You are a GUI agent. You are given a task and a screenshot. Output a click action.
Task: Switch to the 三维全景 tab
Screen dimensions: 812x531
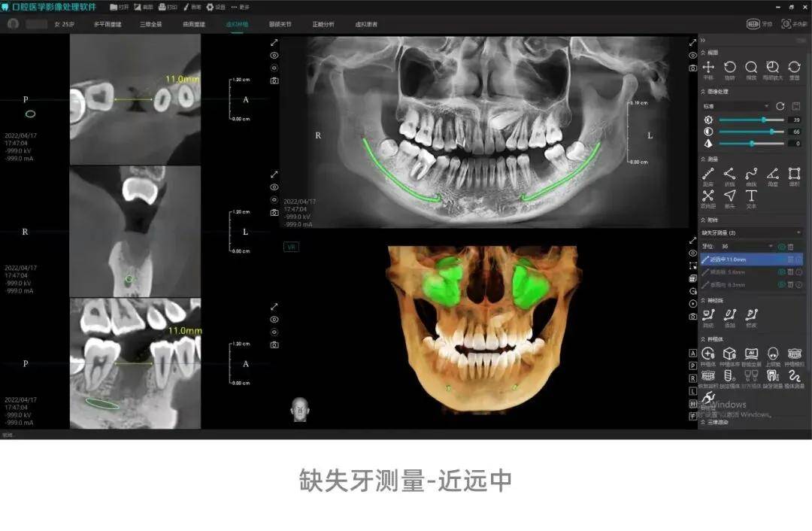click(x=151, y=24)
